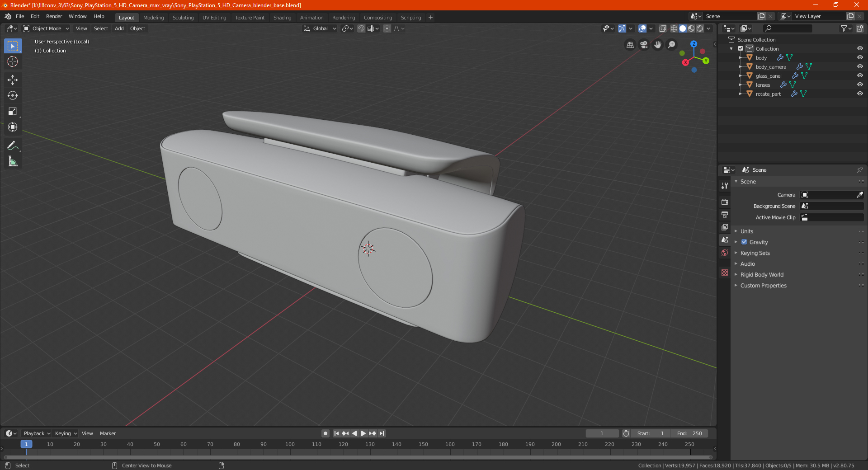Open Output properties printer icon

point(725,215)
